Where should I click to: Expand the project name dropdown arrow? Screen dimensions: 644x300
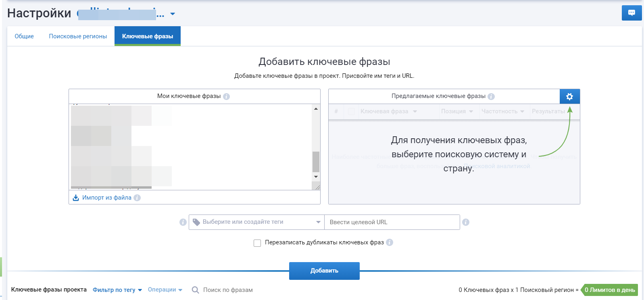173,14
